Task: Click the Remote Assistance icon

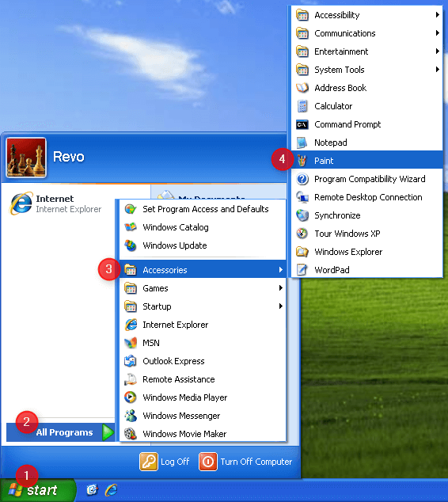Action: 131,379
